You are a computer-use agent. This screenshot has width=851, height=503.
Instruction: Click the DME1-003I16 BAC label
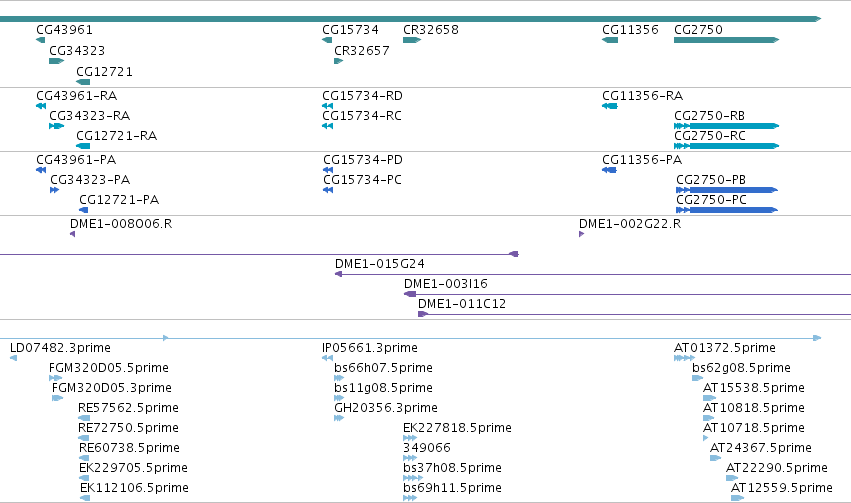click(446, 284)
